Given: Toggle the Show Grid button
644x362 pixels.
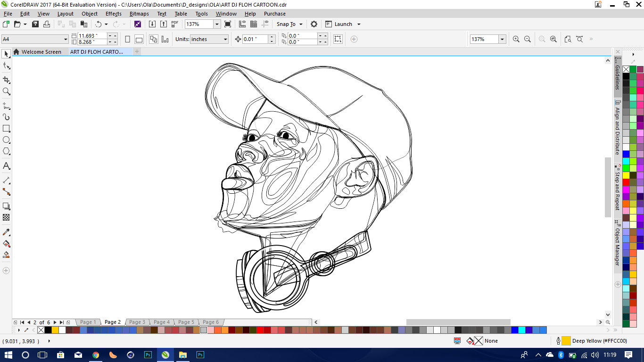Looking at the screenshot, I should (254, 24).
